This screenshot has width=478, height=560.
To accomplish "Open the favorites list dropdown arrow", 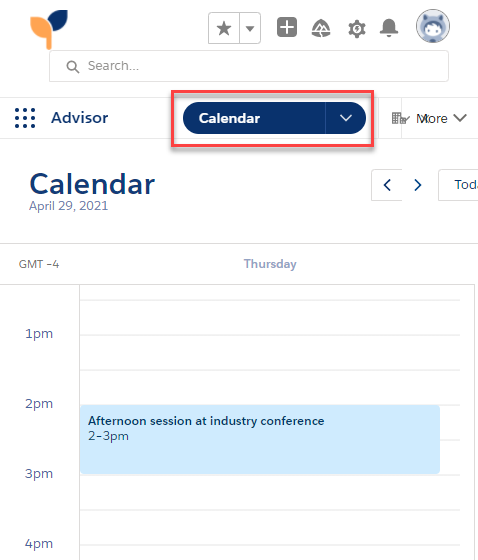I will pos(250,28).
